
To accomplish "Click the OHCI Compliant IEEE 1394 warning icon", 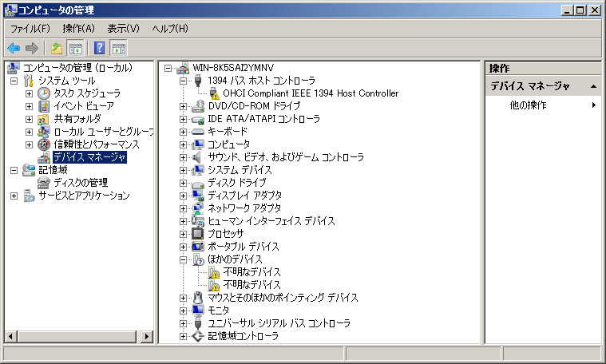I will 214,93.
